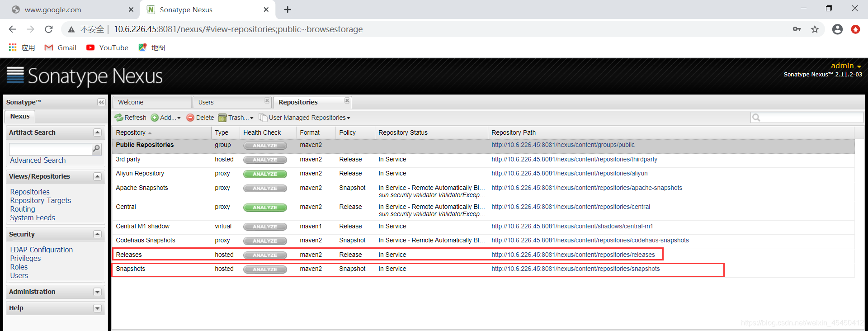The image size is (868, 331).
Task: Open the saved passwords key icon
Action: [x=797, y=29]
